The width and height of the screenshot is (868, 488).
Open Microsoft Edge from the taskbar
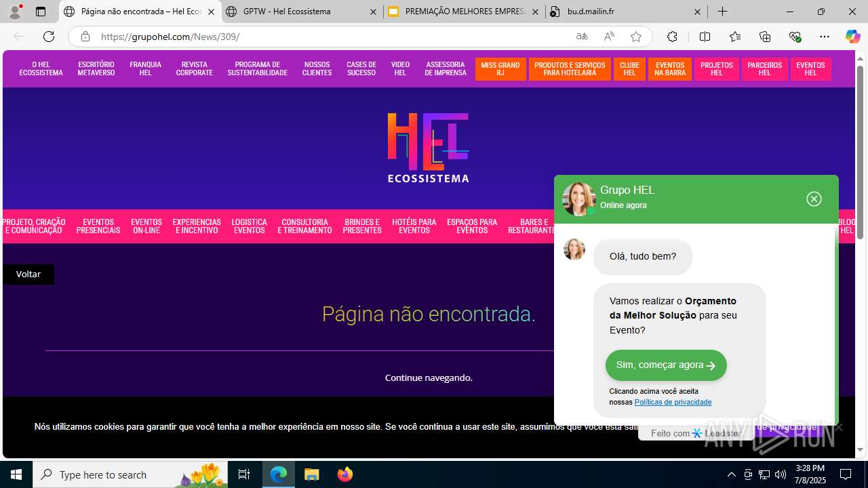279,474
